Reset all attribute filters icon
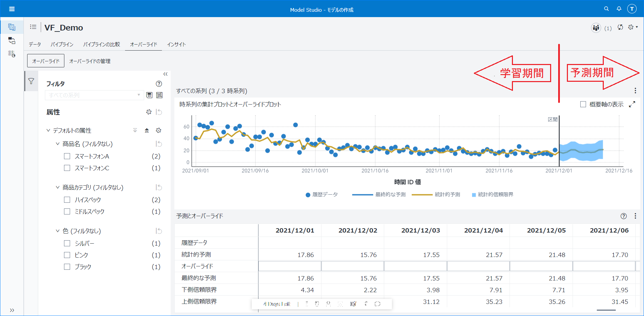 tap(159, 112)
